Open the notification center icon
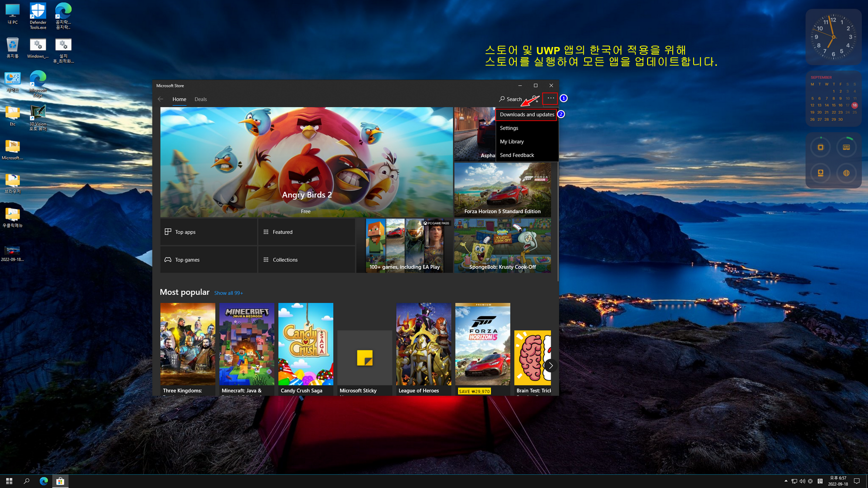 pyautogui.click(x=857, y=481)
